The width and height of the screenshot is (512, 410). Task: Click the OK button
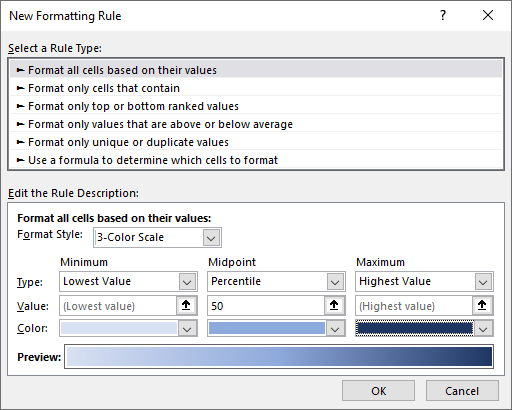(x=378, y=391)
